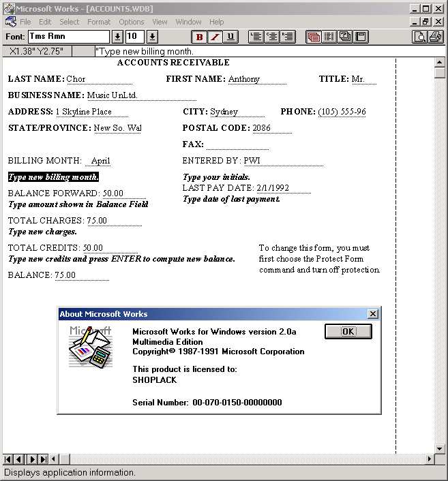
Task: Close the About Microsoft Works dialog
Action: 373,314
